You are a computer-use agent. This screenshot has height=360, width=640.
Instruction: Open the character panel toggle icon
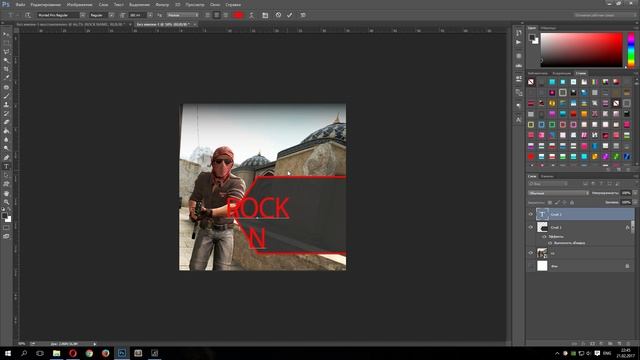click(265, 15)
